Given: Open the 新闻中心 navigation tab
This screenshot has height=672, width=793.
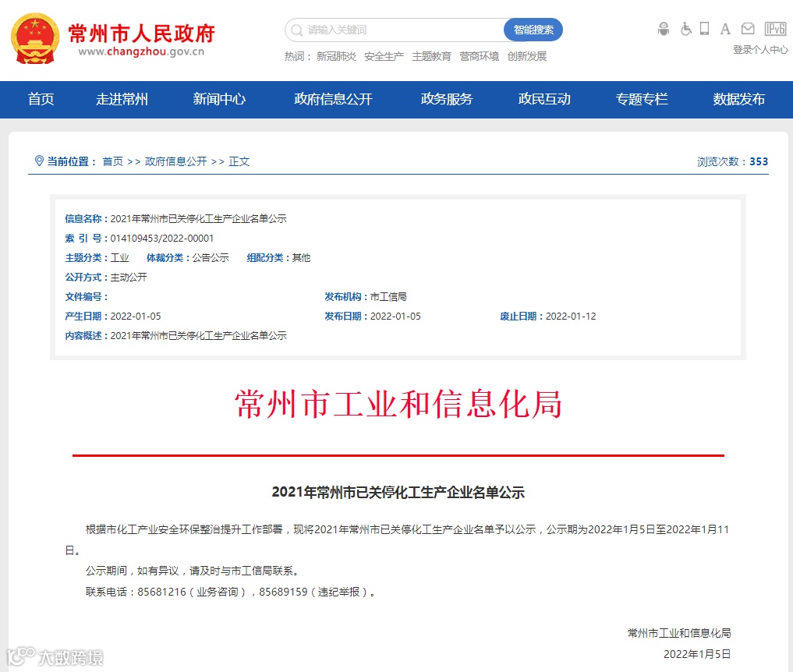Looking at the screenshot, I should [219, 99].
